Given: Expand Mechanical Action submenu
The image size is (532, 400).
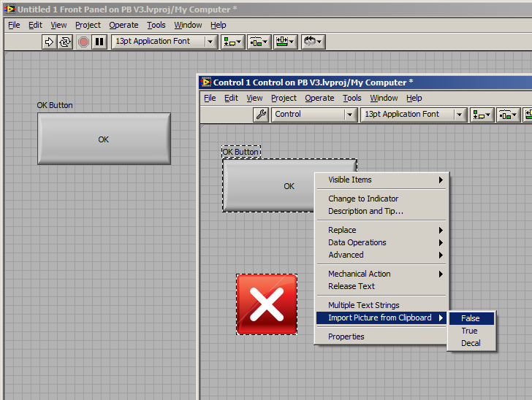Looking at the screenshot, I should [381, 274].
